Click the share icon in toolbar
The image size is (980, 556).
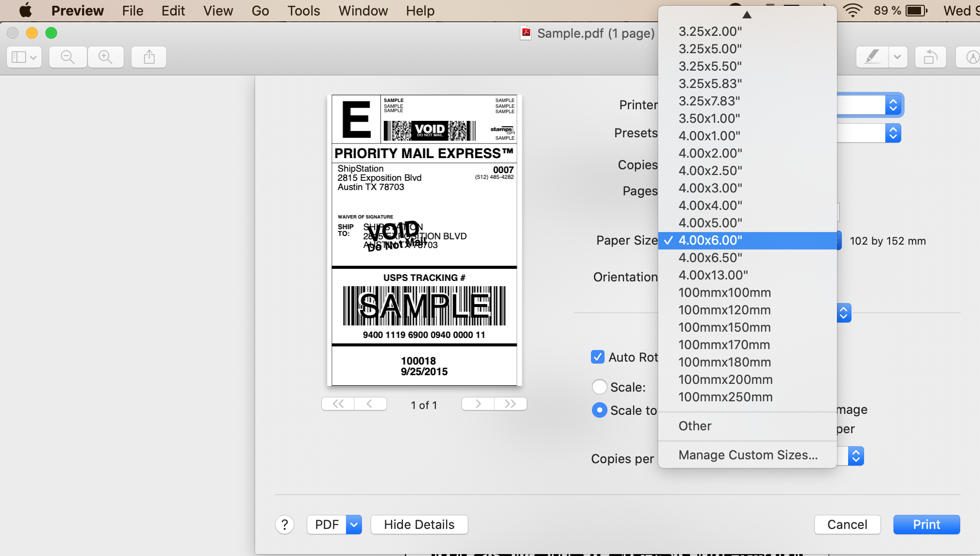point(149,57)
